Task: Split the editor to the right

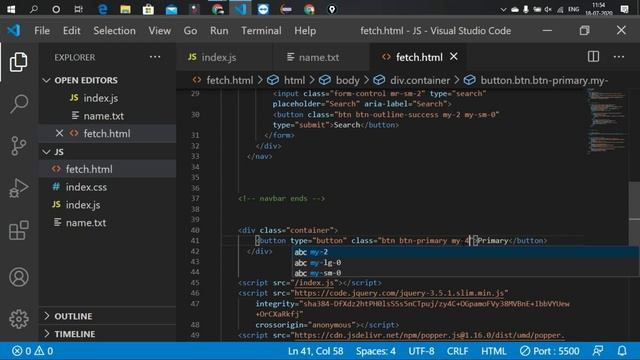Action: click(593, 57)
